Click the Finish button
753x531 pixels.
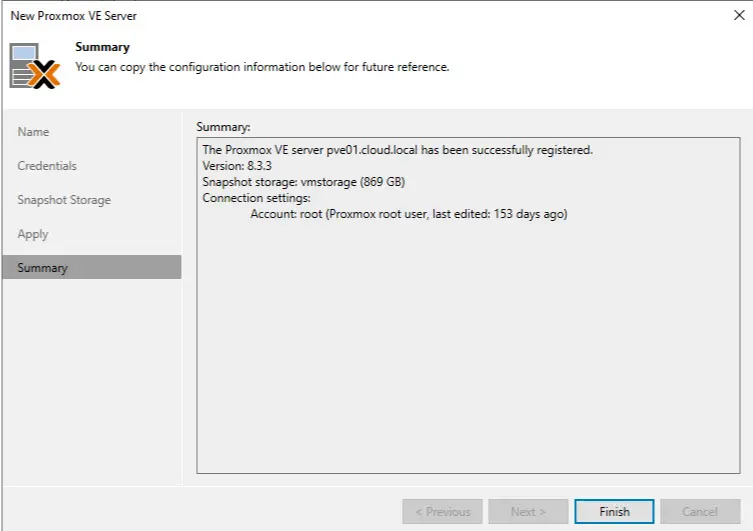pos(614,511)
